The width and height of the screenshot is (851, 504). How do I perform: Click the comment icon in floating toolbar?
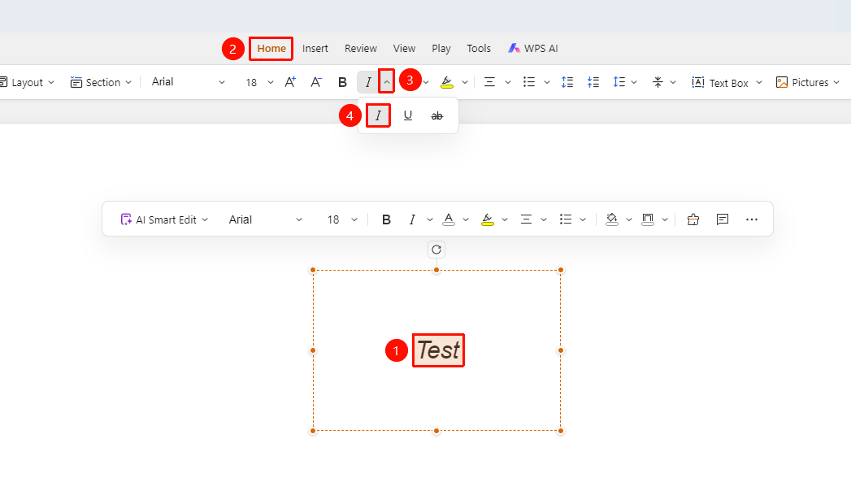[723, 219]
